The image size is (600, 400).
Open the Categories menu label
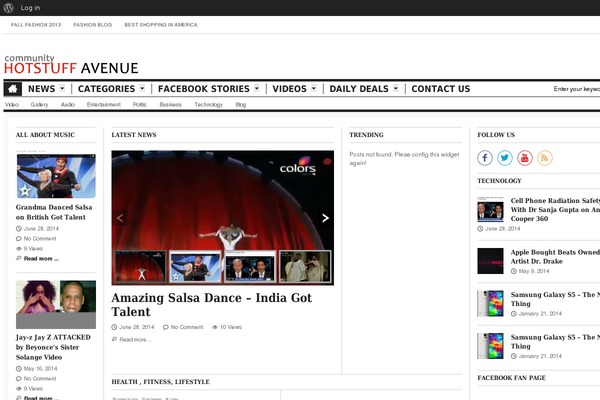pyautogui.click(x=106, y=89)
